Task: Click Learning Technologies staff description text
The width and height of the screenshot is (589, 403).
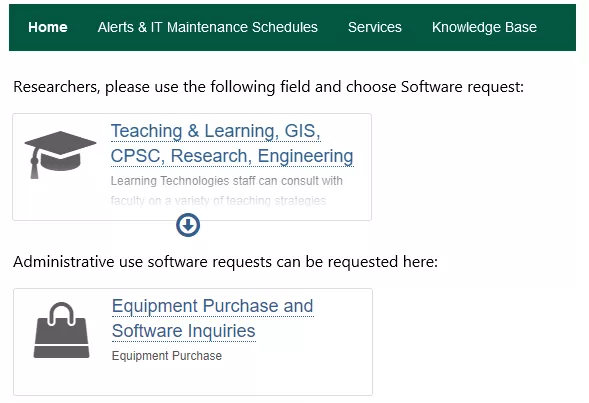Action: pos(227,181)
